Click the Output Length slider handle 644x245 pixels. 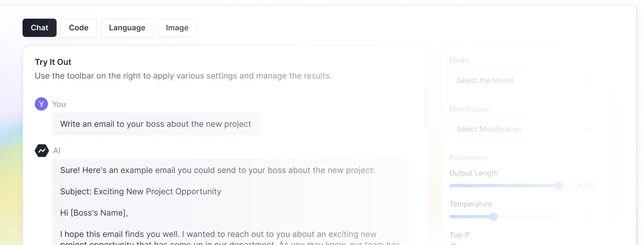[x=559, y=186]
